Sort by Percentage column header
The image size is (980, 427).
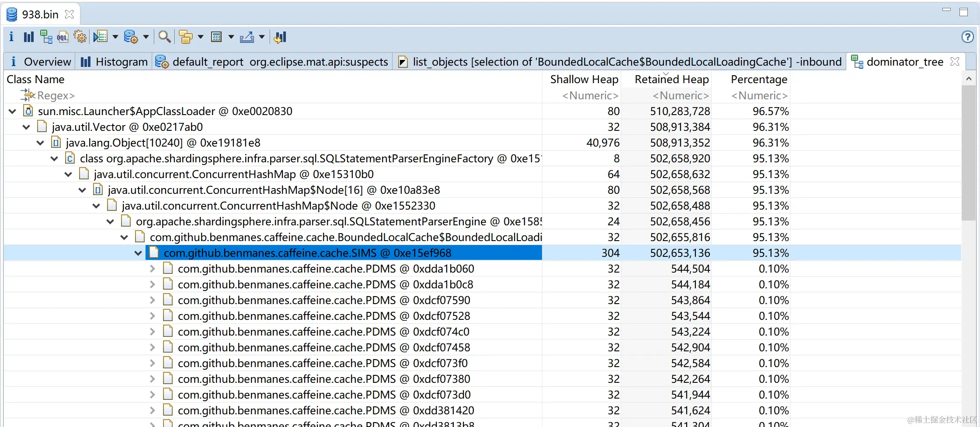[x=759, y=79]
